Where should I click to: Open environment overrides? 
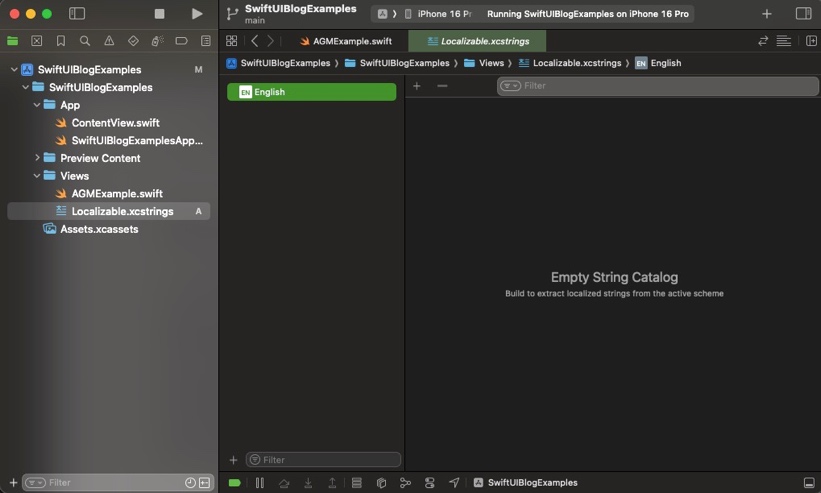coord(429,483)
